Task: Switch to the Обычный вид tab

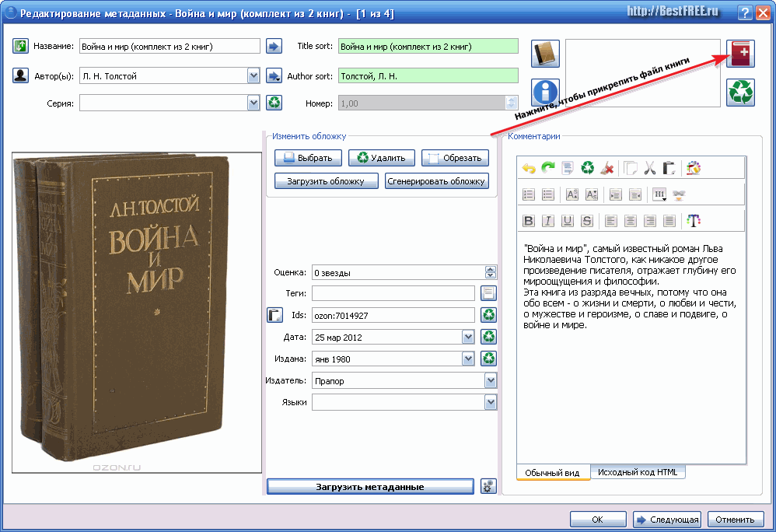Action: tap(552, 473)
